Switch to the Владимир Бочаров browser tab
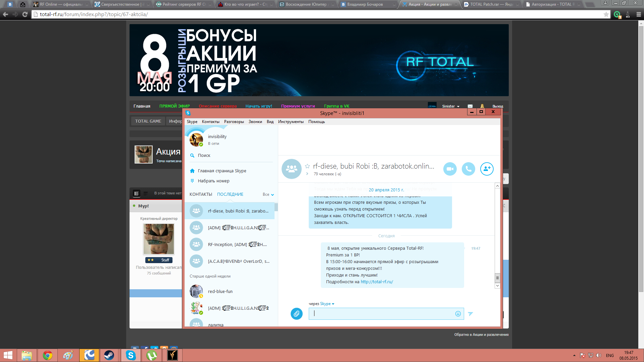The width and height of the screenshot is (644, 362). click(x=368, y=4)
